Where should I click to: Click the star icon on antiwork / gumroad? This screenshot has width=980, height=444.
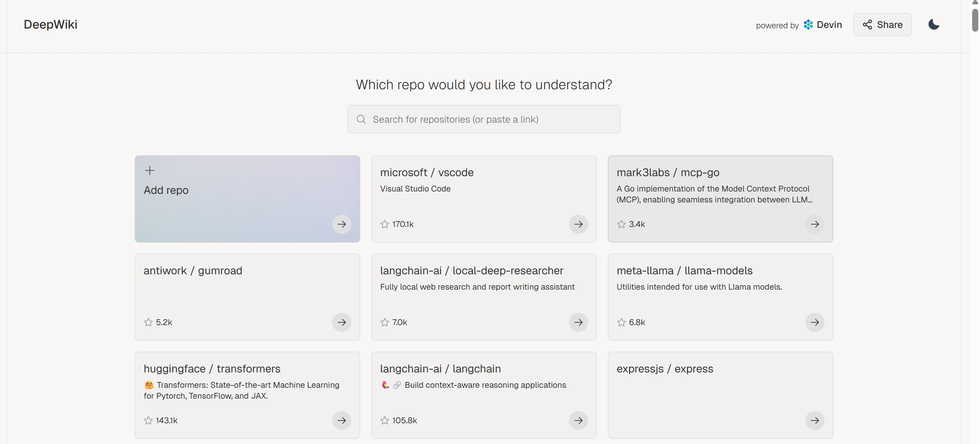point(148,322)
